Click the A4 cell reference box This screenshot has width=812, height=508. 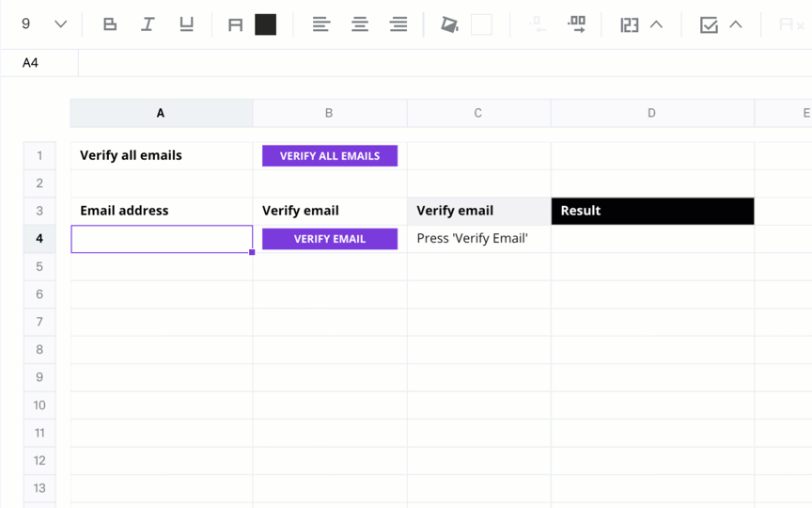[39, 63]
